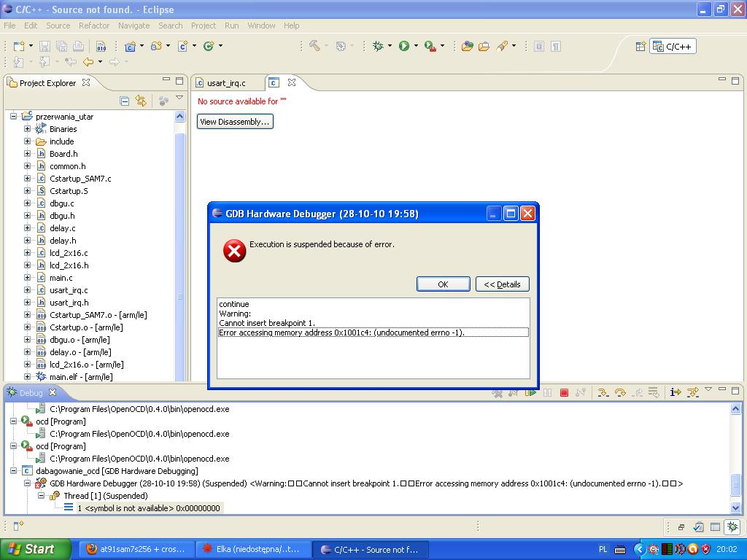Image resolution: width=747 pixels, height=560 pixels.
Task: Click the taskbar clock 20:02
Action: (x=727, y=549)
